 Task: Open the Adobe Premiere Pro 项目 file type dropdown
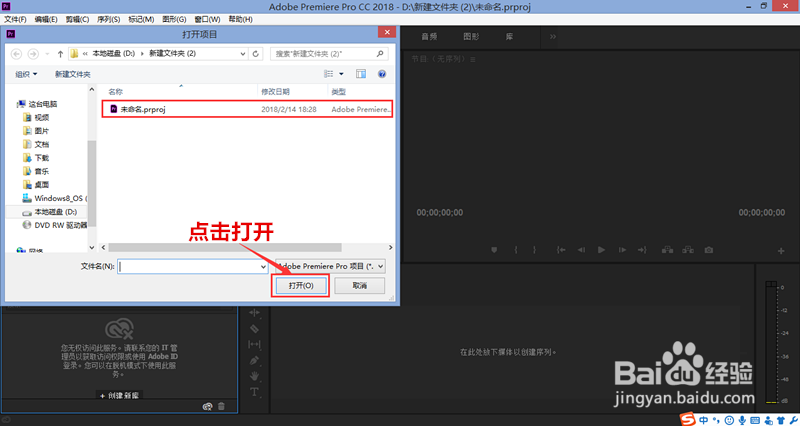tap(330, 266)
